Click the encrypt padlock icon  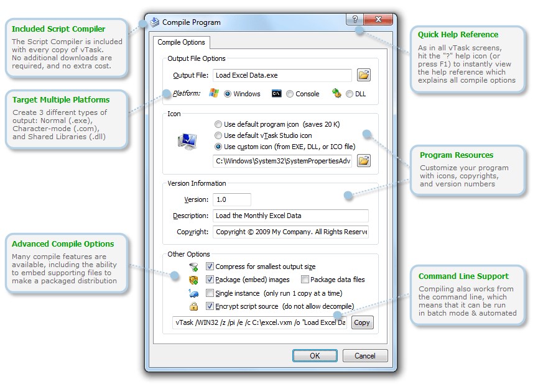(x=194, y=306)
